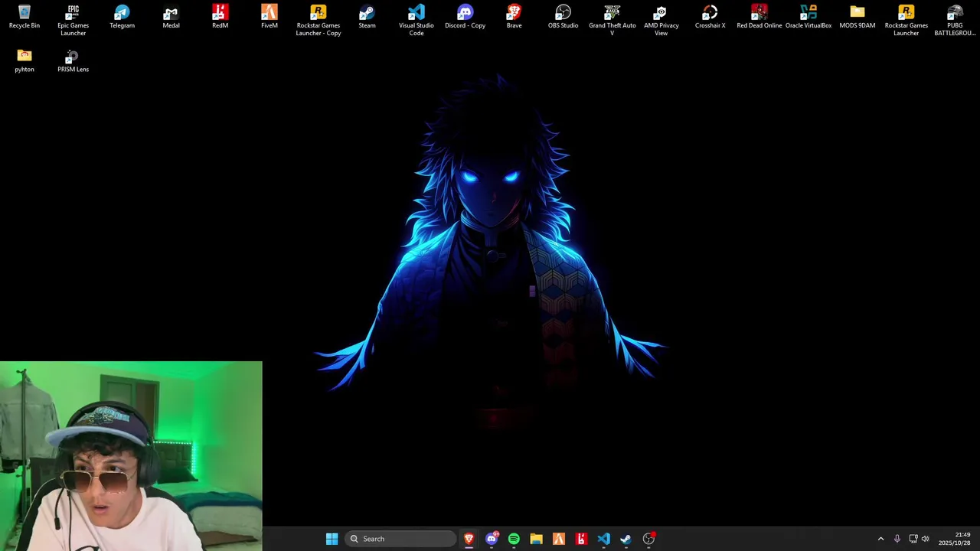
Task: Click the Medal desktop icon
Action: 171,17
